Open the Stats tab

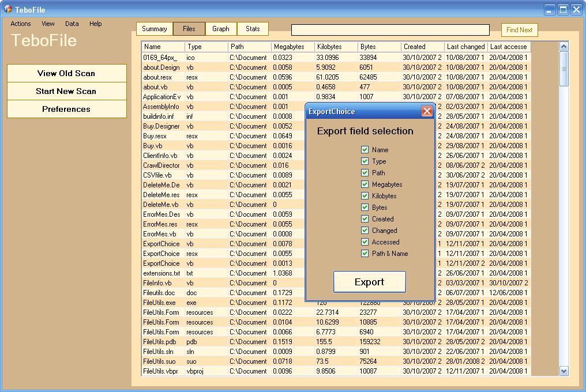tap(253, 29)
